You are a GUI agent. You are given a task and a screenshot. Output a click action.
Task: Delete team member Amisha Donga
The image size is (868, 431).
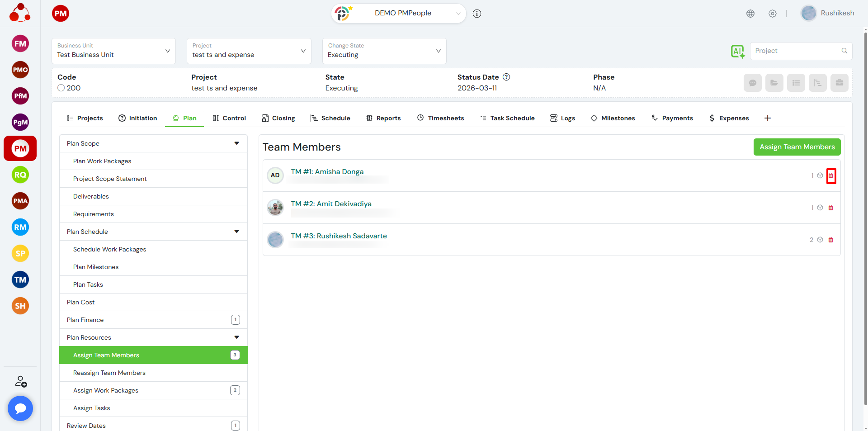tap(831, 176)
